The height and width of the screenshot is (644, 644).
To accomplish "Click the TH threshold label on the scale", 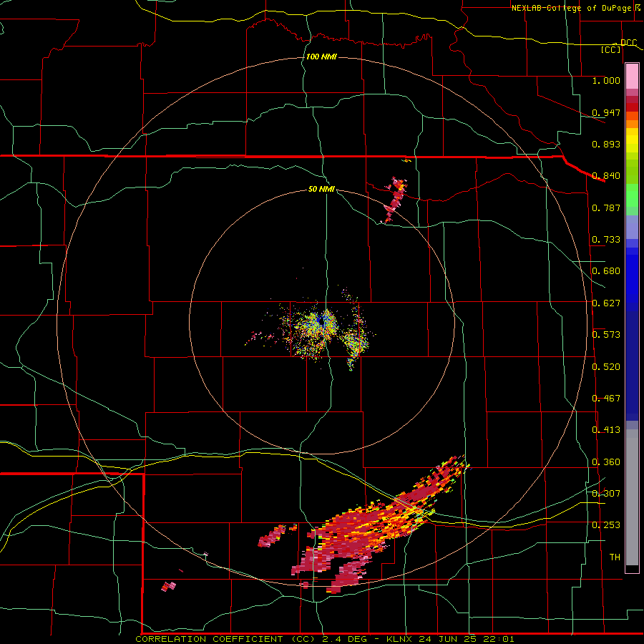I will coord(615,557).
